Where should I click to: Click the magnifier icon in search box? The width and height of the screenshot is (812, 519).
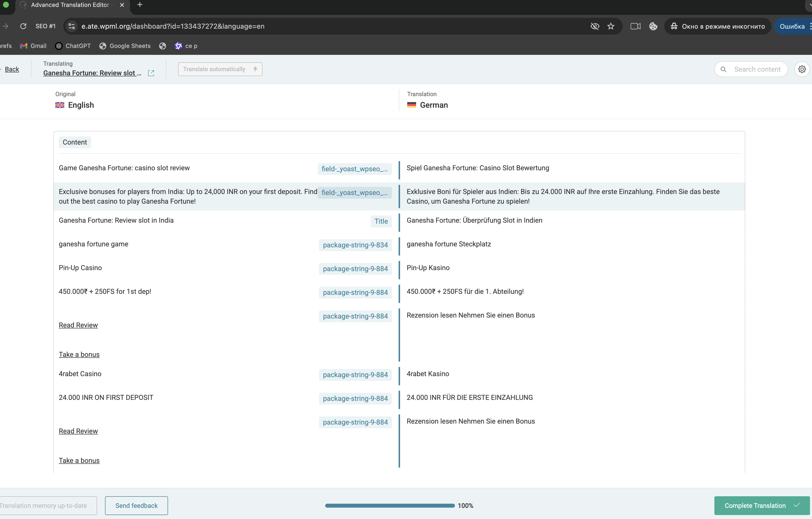click(724, 69)
